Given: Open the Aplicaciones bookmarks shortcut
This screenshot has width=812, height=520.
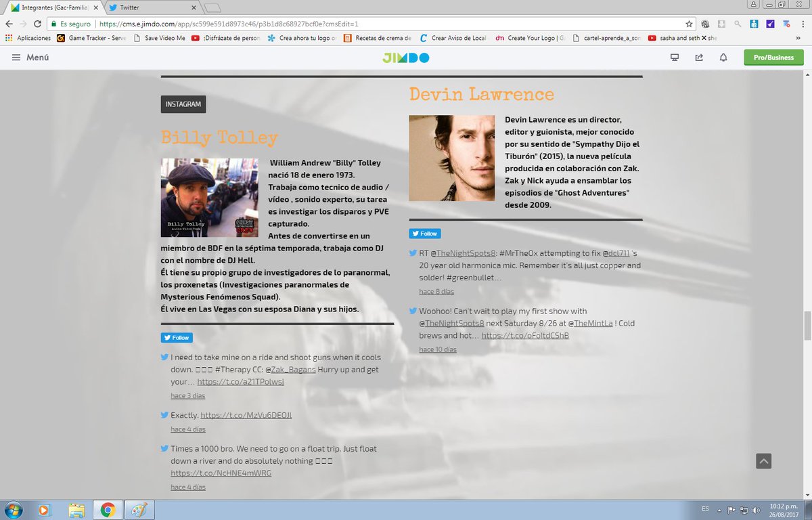Looking at the screenshot, I should (x=28, y=38).
